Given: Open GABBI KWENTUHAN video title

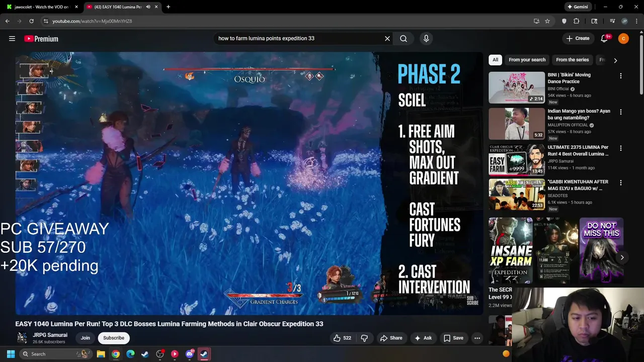Looking at the screenshot, I should [578, 185].
